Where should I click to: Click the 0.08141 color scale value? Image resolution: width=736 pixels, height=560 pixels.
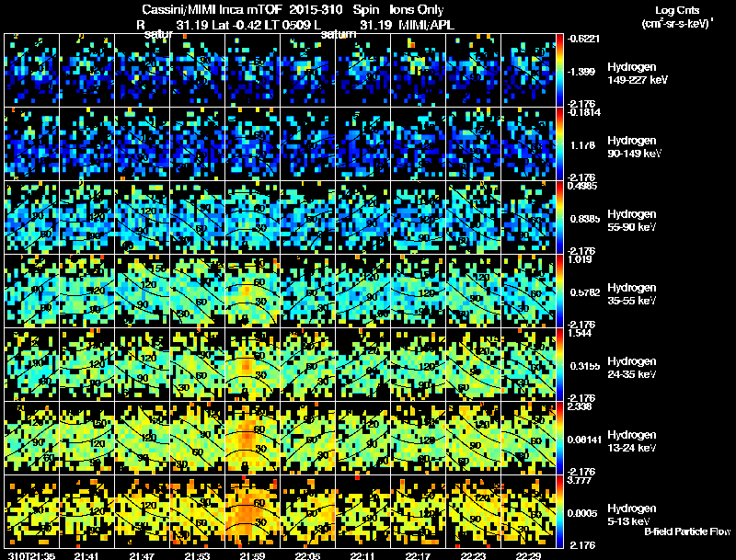click(x=585, y=440)
